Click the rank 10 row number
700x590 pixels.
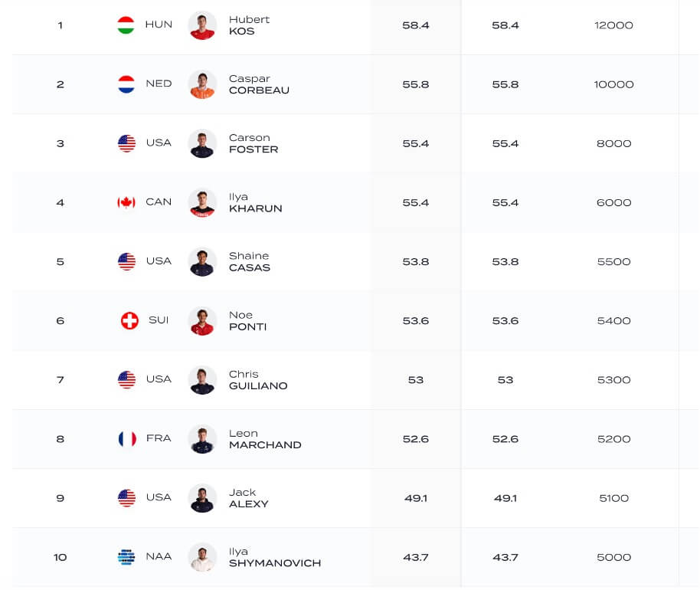click(x=61, y=557)
